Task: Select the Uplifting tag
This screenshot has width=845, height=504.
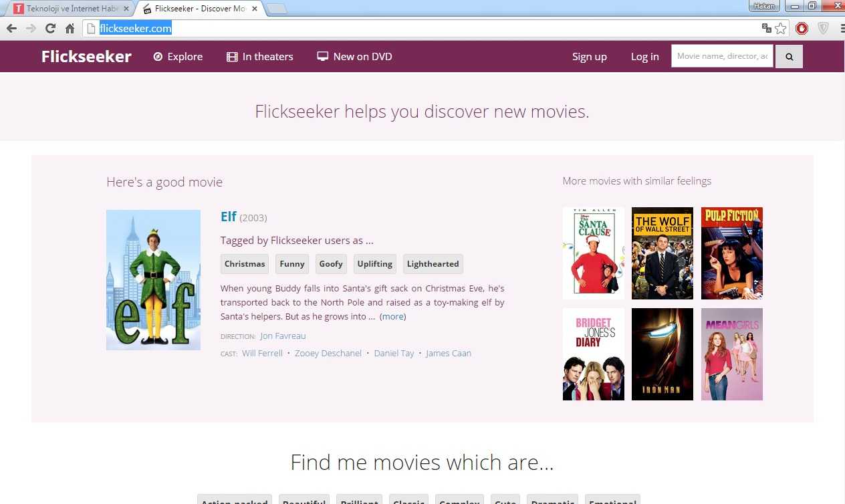Action: click(x=375, y=264)
